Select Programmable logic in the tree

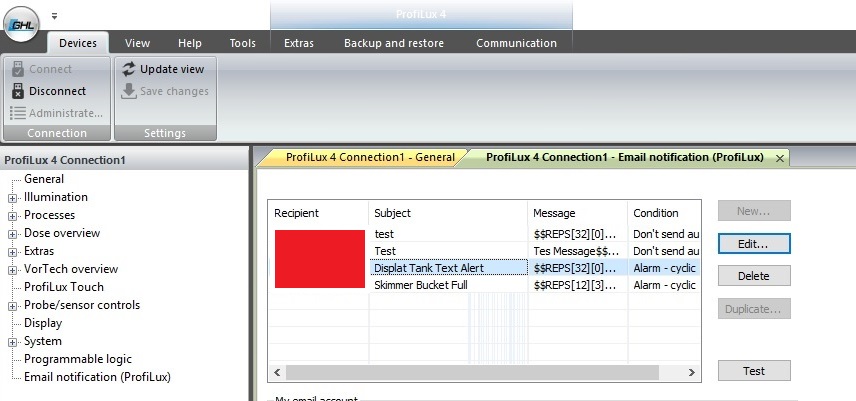point(78,359)
